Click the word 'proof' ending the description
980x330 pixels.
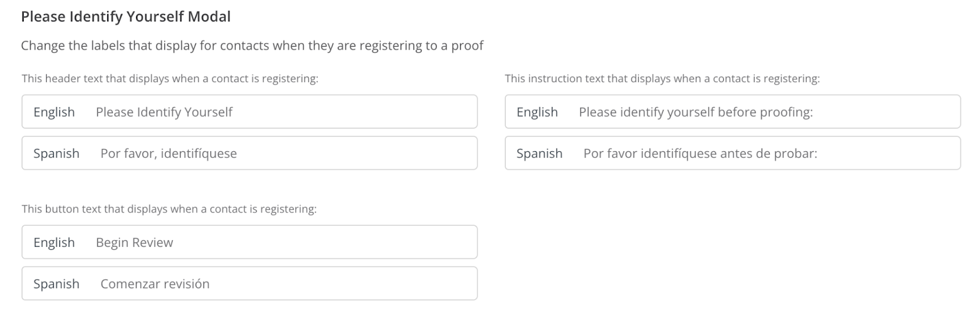click(x=467, y=46)
